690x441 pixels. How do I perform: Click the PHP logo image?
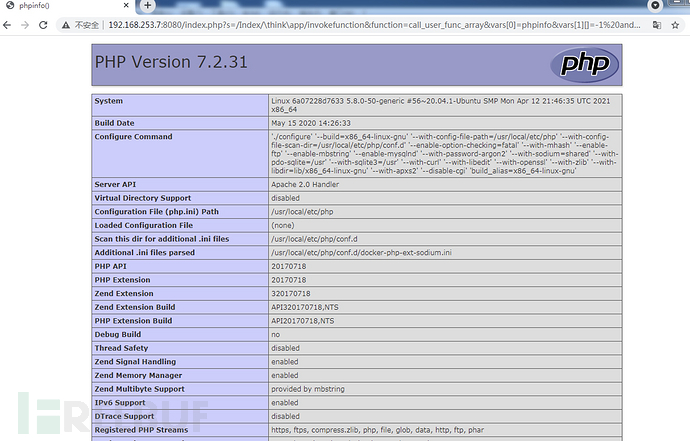point(584,65)
